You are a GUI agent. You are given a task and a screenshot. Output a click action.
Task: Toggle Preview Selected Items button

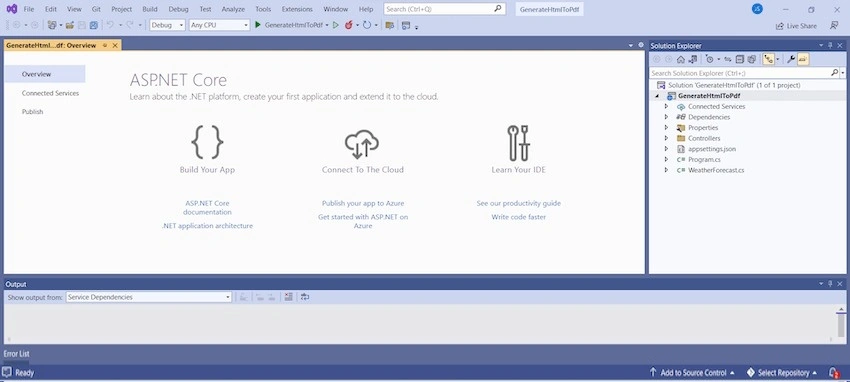coord(803,59)
